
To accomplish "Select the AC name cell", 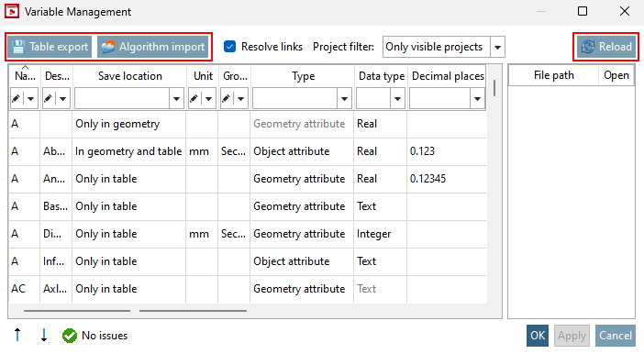I will click(x=25, y=289).
